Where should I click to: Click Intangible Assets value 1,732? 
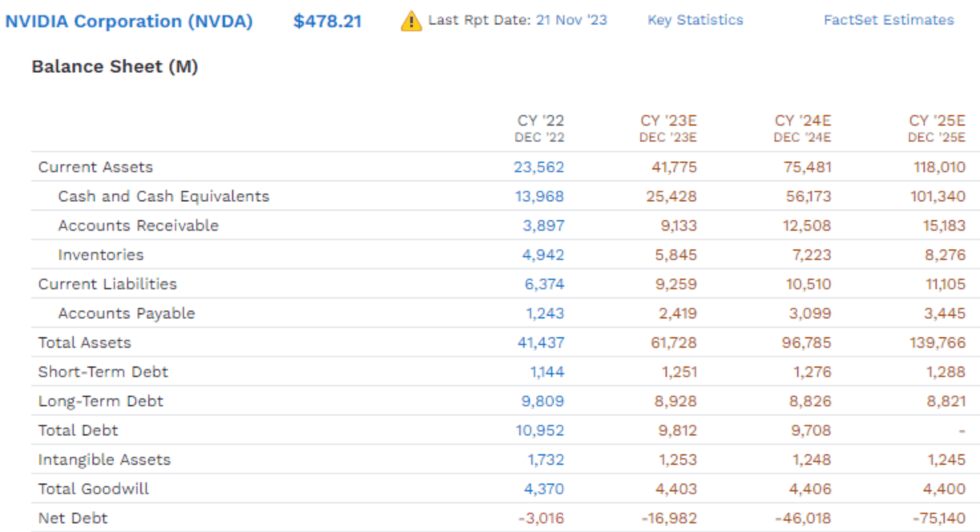[545, 460]
